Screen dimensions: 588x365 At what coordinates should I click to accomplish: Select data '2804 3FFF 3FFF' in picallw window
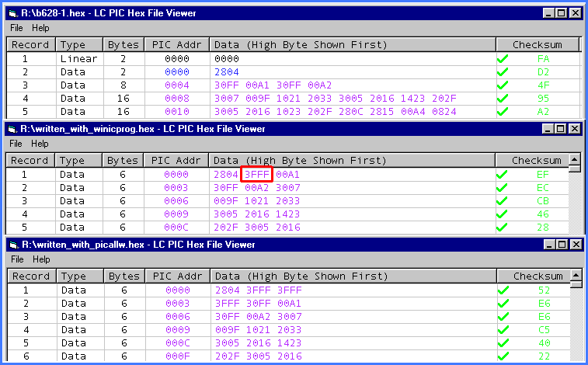click(x=259, y=290)
